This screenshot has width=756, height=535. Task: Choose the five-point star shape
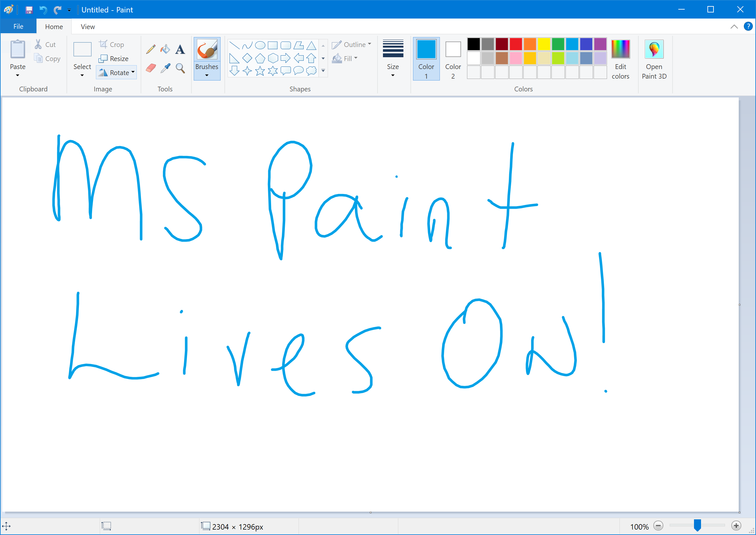tap(260, 71)
